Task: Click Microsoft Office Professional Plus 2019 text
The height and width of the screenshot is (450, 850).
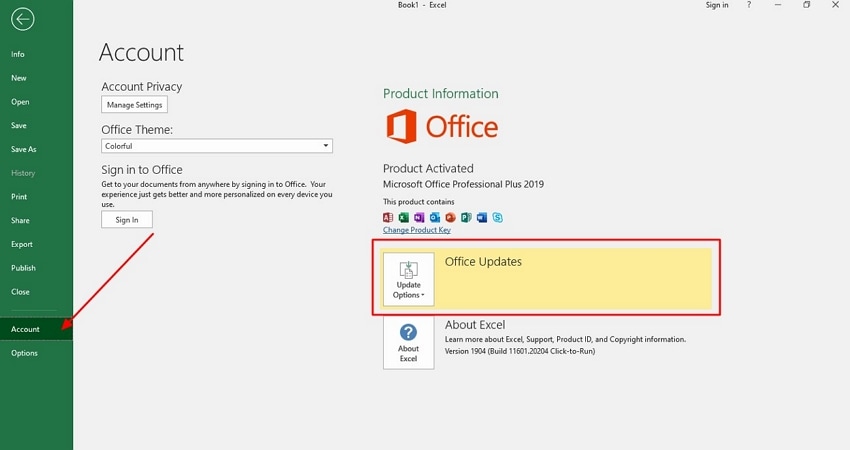Action: pyautogui.click(x=463, y=184)
